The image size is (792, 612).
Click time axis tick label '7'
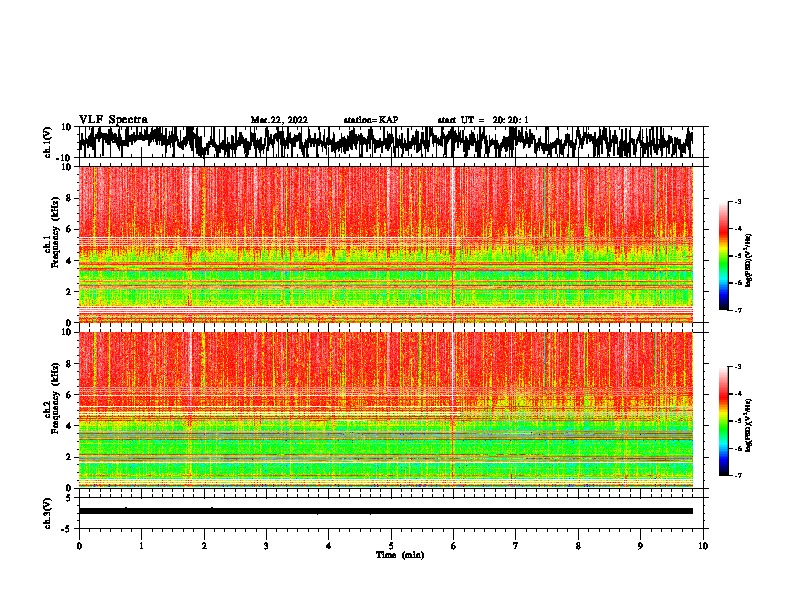click(x=516, y=546)
